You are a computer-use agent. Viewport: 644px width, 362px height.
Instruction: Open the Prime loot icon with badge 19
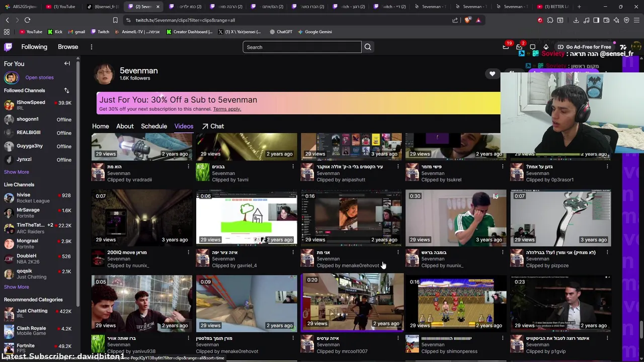[506, 47]
